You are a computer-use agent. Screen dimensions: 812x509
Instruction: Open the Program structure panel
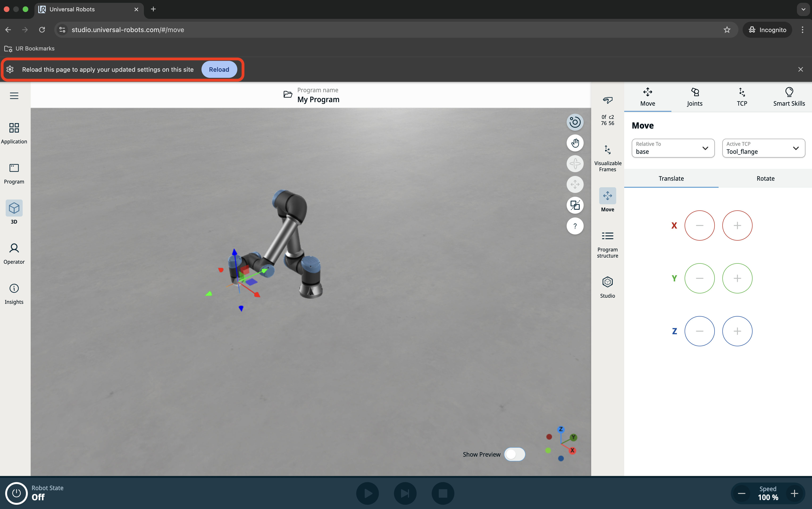click(607, 244)
